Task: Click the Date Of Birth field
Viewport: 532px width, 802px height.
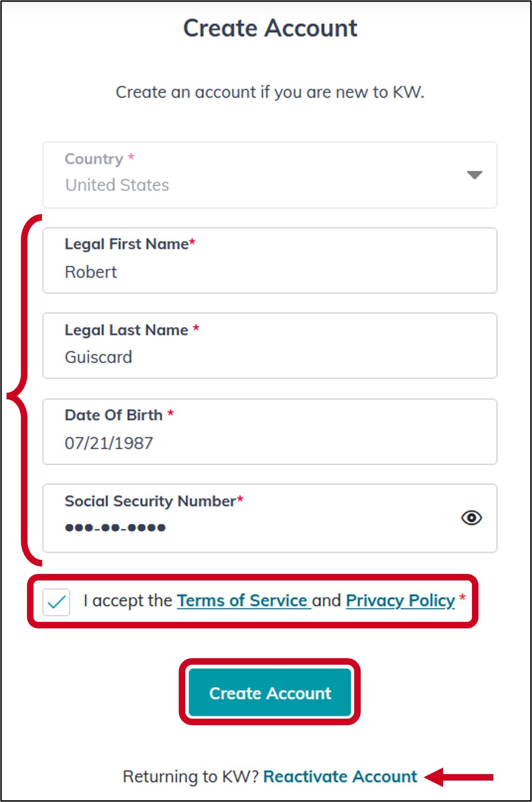Action: pos(269,431)
